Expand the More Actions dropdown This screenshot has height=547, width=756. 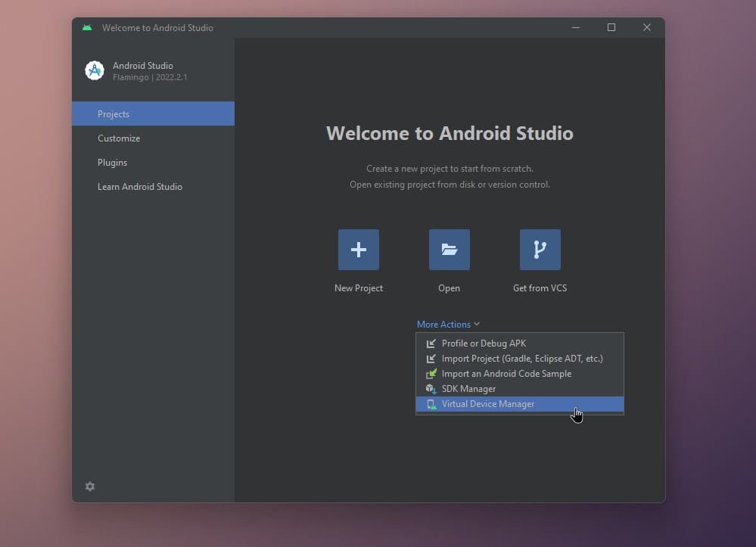pyautogui.click(x=449, y=325)
